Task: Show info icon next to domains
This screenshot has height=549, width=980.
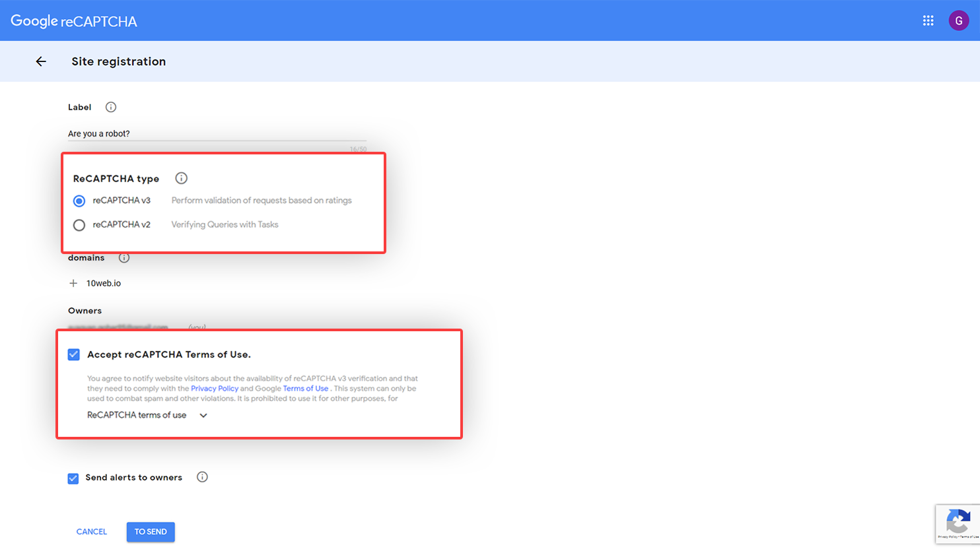Action: pyautogui.click(x=124, y=258)
